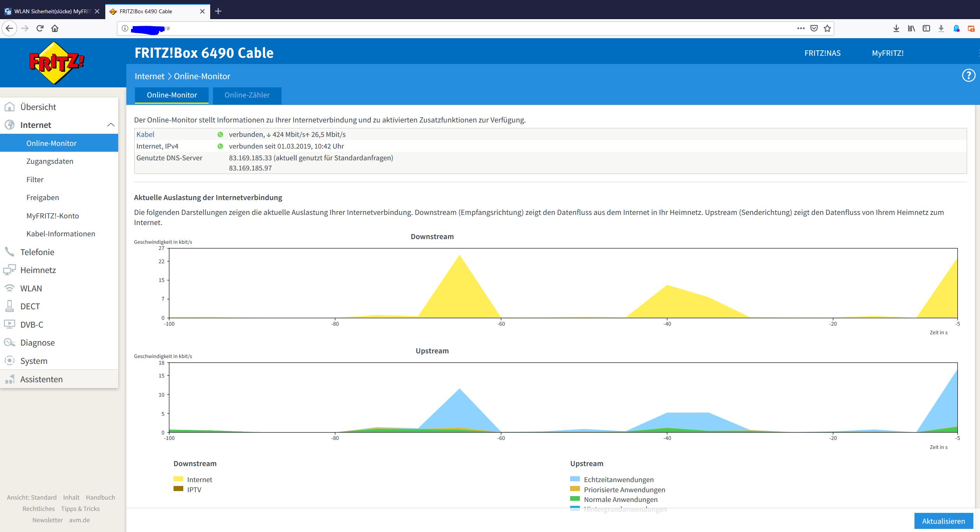The width and height of the screenshot is (980, 532).
Task: Click the yellow Internet legend swatch
Action: (178, 479)
